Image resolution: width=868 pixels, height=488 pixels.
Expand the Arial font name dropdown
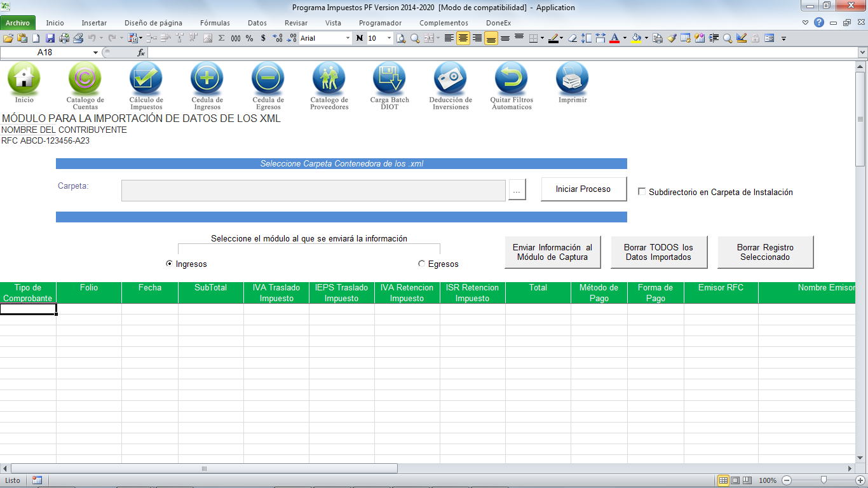[x=348, y=38]
